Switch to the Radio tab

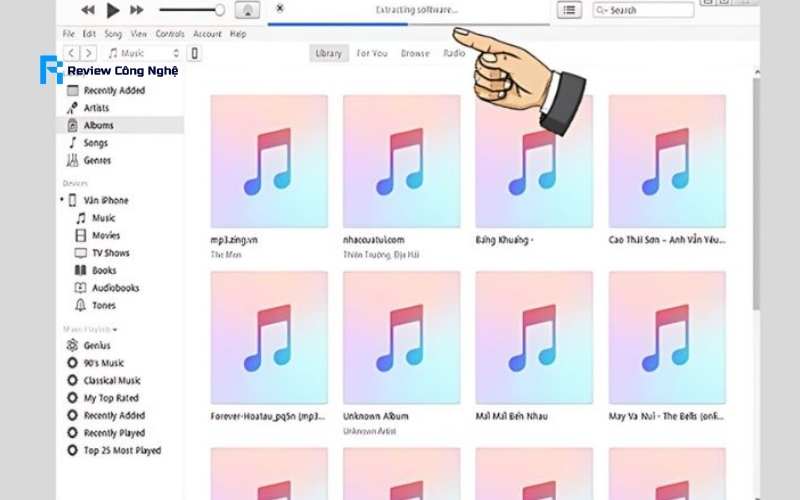[x=454, y=53]
